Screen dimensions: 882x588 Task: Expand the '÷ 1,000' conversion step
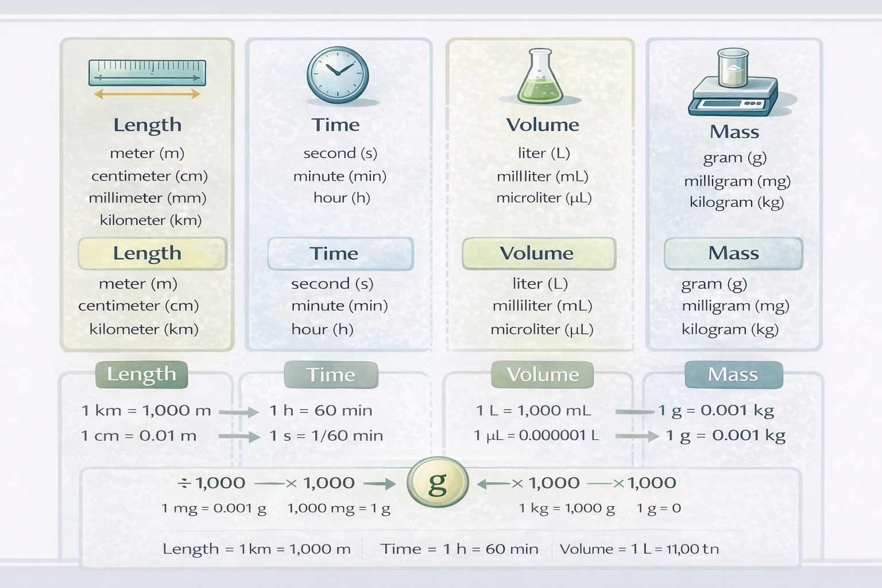point(212,483)
